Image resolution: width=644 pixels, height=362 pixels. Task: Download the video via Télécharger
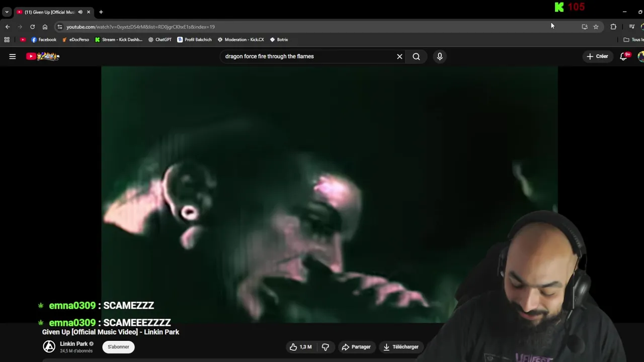[400, 347]
